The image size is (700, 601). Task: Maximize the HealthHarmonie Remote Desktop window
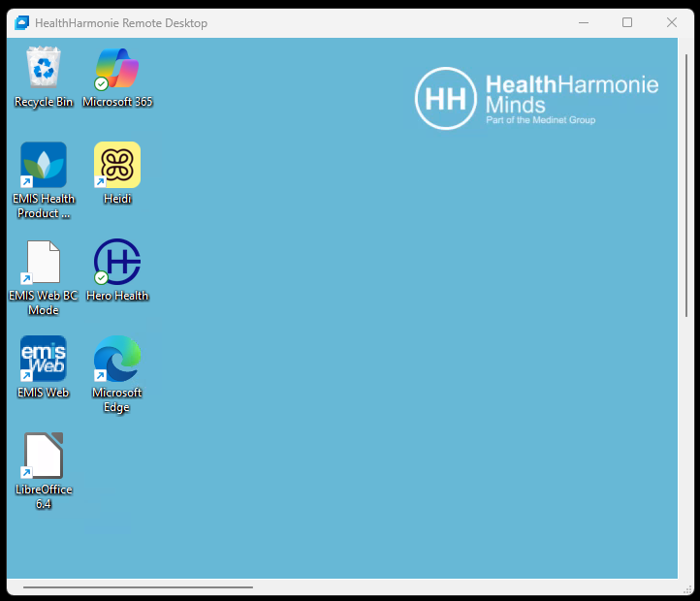coord(627,22)
